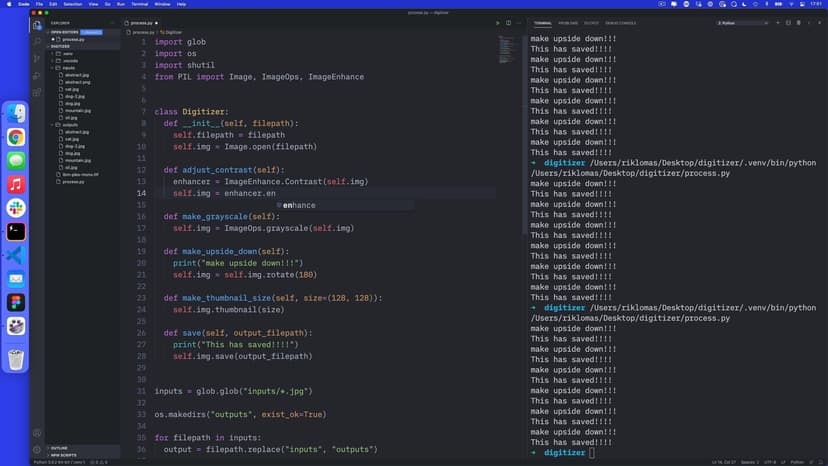Open cat.jpg in the inputs folder
The height and width of the screenshot is (466, 828).
pyautogui.click(x=71, y=89)
